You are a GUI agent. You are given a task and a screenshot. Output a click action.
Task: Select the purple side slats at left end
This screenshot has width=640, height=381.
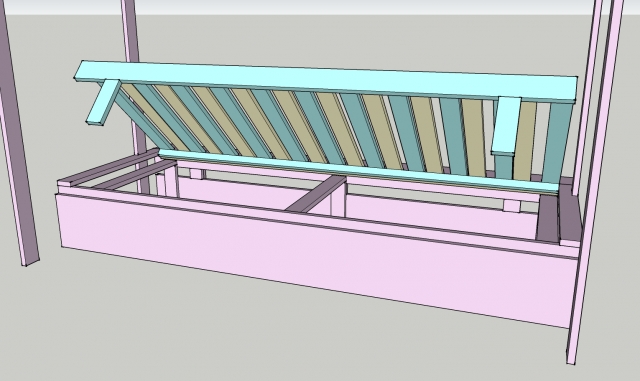(x=118, y=172)
